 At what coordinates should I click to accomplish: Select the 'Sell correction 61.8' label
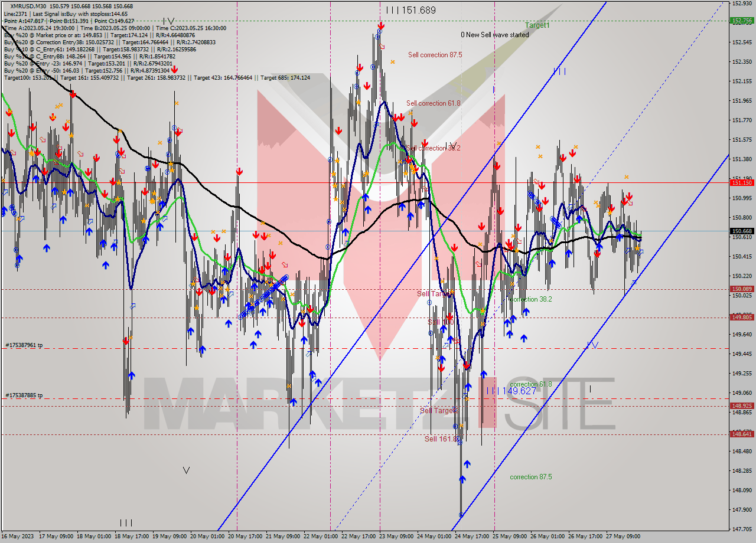(433, 103)
